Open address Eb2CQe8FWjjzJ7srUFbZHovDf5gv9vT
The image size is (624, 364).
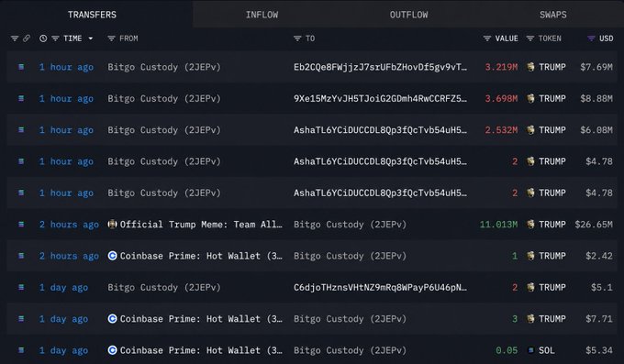tap(380, 67)
